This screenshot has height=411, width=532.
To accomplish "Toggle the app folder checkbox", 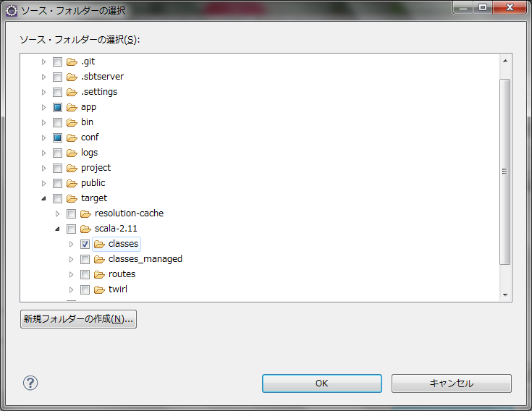I will [57, 108].
